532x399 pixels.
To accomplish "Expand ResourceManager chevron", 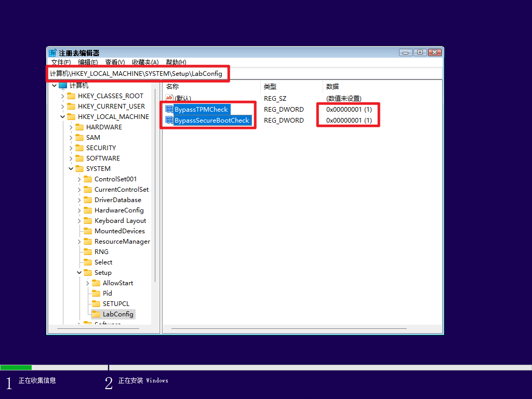I will coord(79,242).
